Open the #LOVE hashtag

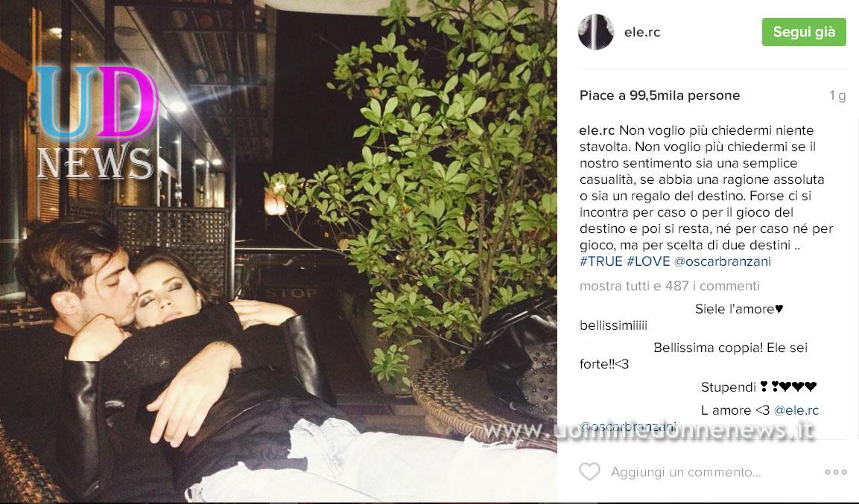point(649,261)
